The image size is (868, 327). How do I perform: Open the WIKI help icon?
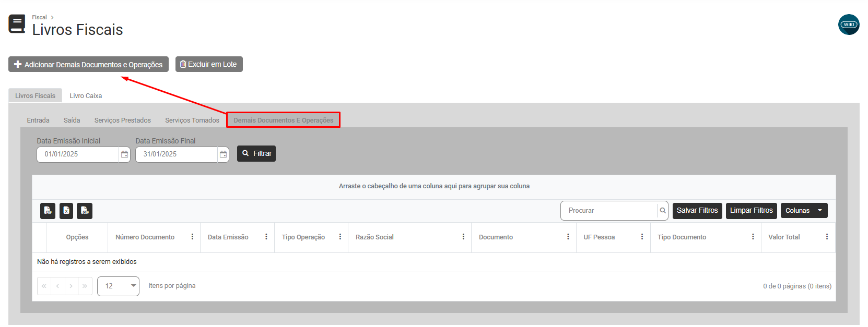[x=848, y=25]
